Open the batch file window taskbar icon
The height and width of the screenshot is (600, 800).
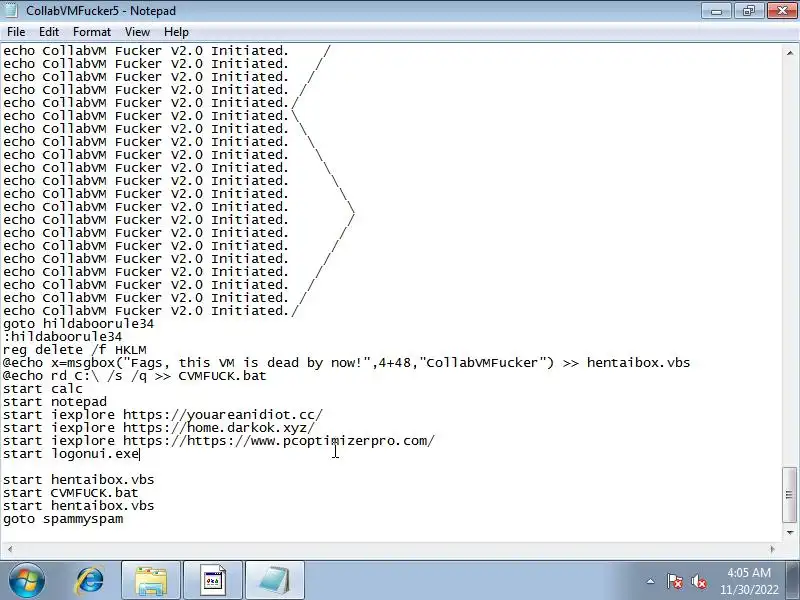[x=213, y=581]
